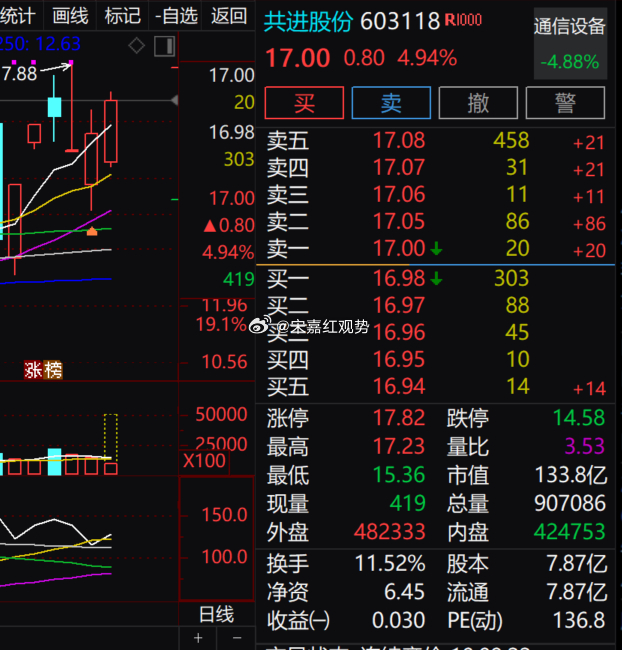Click the blue 卖 sell button

[x=391, y=103]
